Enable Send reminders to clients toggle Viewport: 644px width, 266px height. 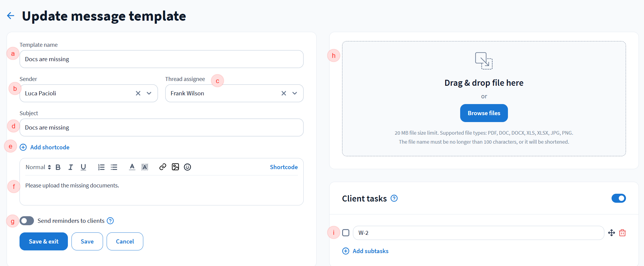pos(27,221)
